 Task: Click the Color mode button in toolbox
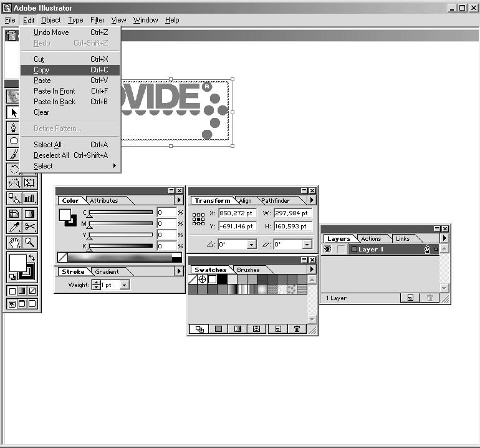(x=12, y=291)
